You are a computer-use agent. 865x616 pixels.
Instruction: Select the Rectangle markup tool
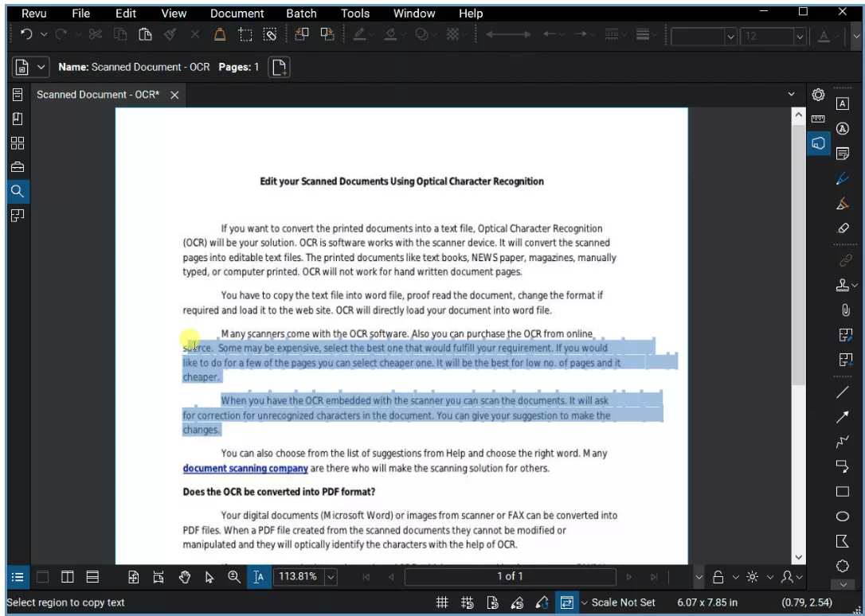[x=843, y=492]
